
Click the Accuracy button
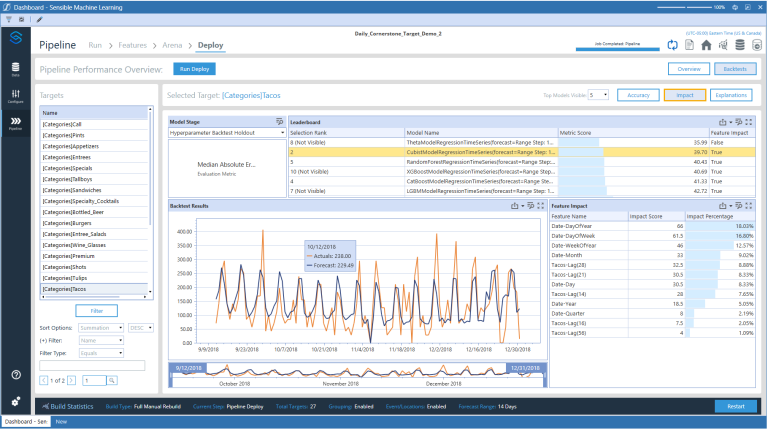pos(638,95)
